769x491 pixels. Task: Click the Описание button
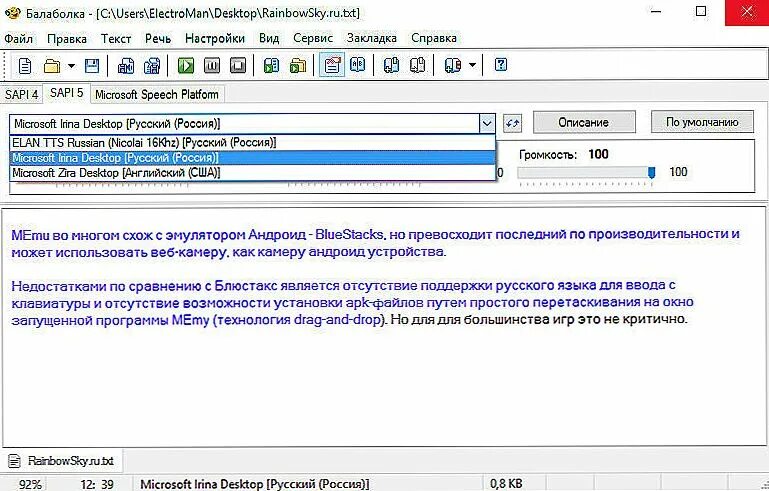(x=584, y=122)
